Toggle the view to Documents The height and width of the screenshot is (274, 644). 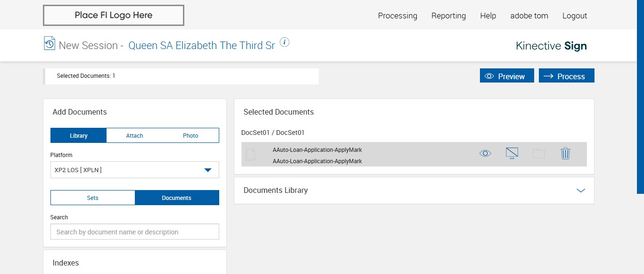(177, 198)
